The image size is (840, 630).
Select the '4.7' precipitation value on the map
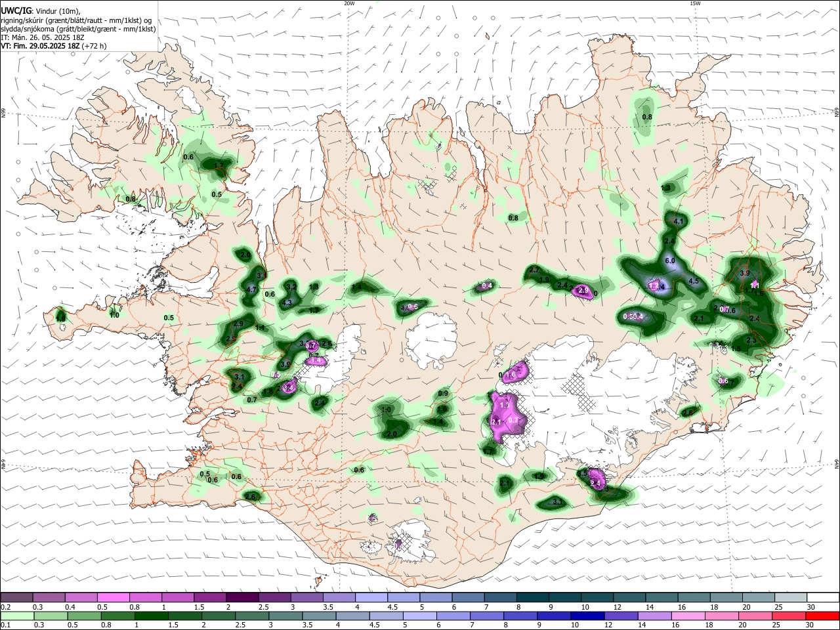[x=251, y=289]
